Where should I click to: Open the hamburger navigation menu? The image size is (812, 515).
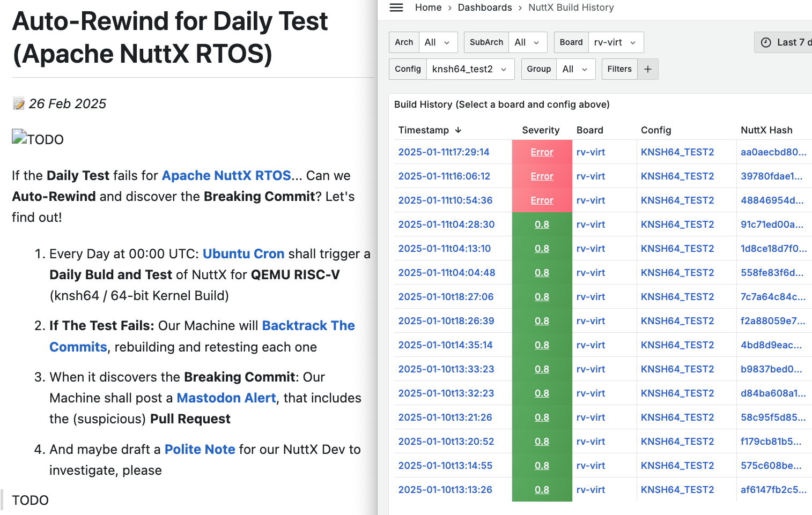tap(396, 8)
